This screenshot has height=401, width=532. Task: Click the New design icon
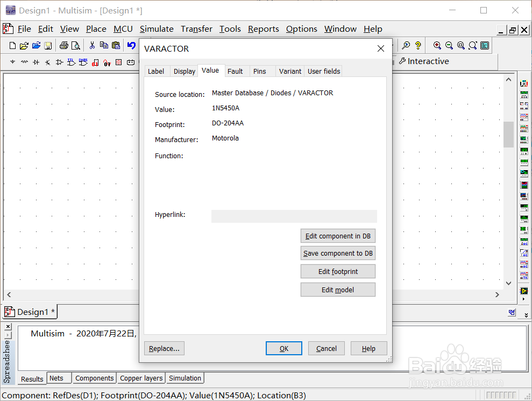pyautogui.click(x=12, y=46)
